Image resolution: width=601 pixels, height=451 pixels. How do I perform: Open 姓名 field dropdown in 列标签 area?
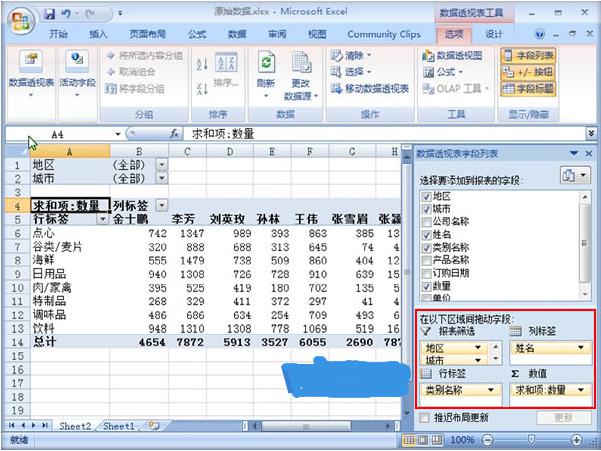[581, 348]
